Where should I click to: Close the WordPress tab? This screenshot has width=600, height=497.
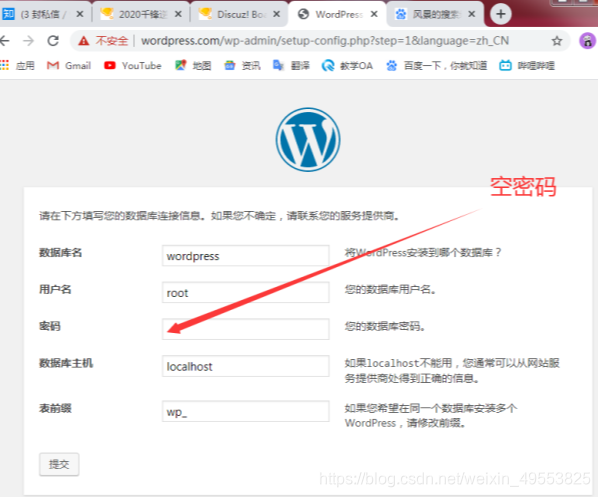tap(374, 14)
